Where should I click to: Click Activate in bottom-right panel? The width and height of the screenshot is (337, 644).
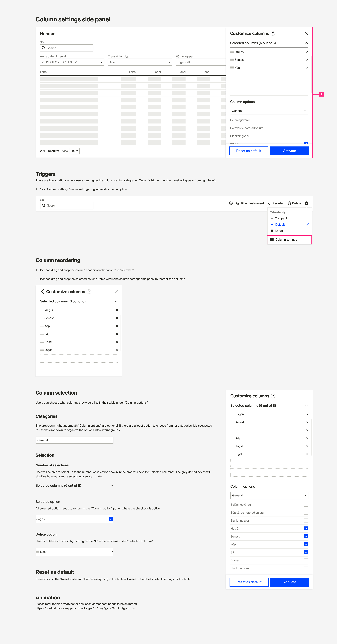290,582
